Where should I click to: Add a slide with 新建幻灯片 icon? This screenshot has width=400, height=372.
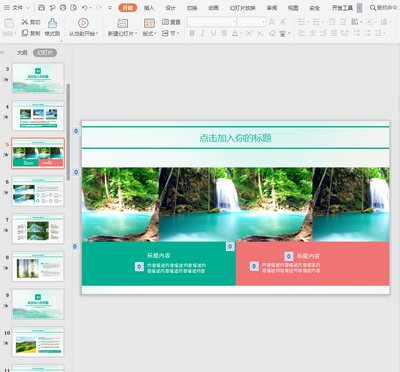pos(122,23)
